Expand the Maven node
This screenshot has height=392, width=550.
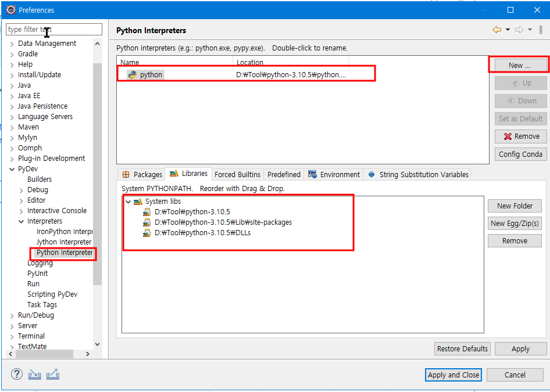pos(12,128)
